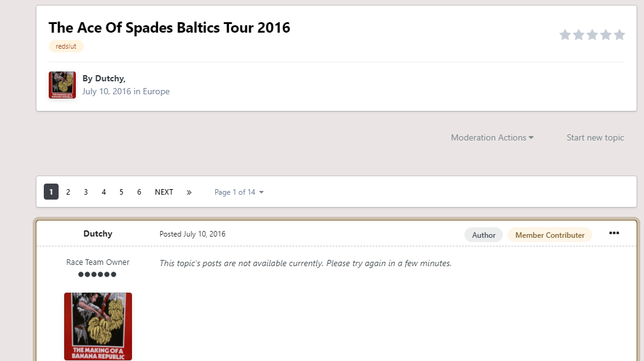This screenshot has width=644, height=361.
Task: Rate topic with the fourth star
Action: pos(605,35)
